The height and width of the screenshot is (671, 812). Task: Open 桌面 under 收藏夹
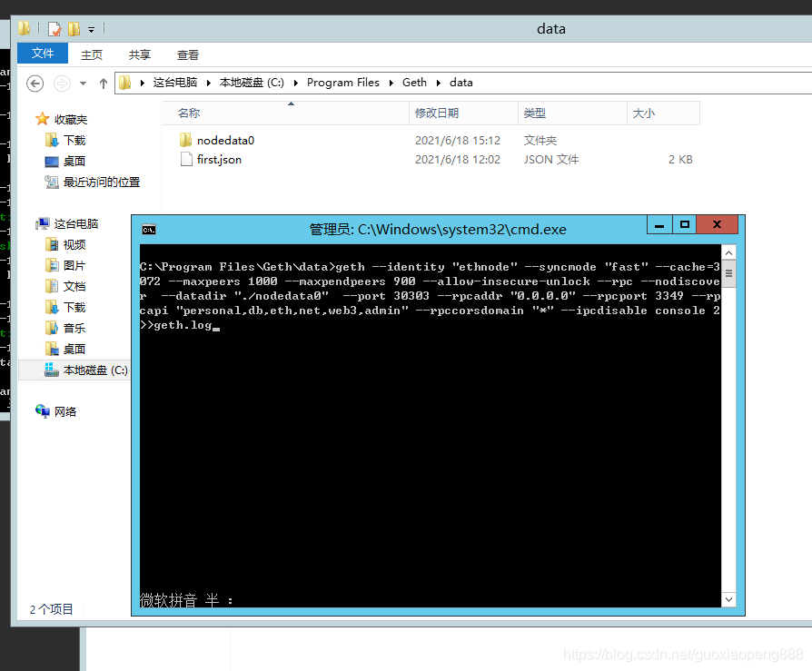(74, 161)
